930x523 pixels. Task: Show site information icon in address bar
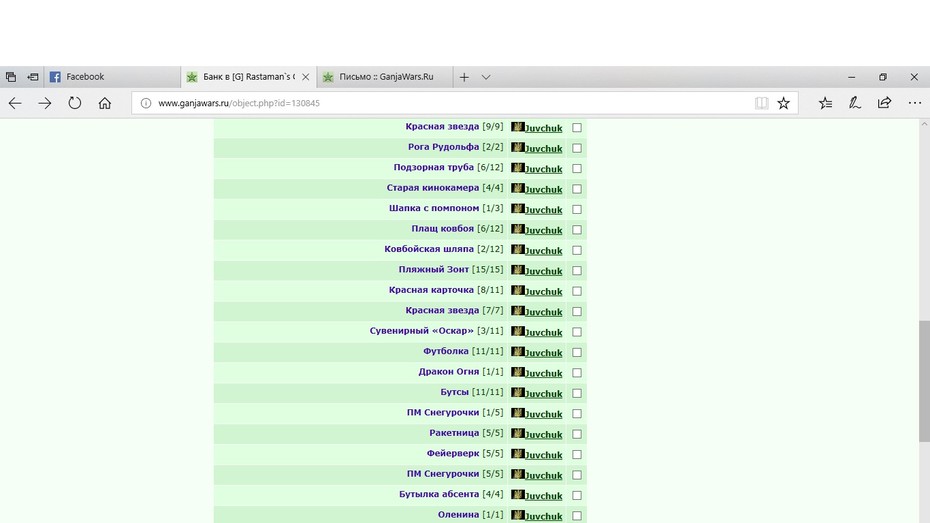[146, 103]
